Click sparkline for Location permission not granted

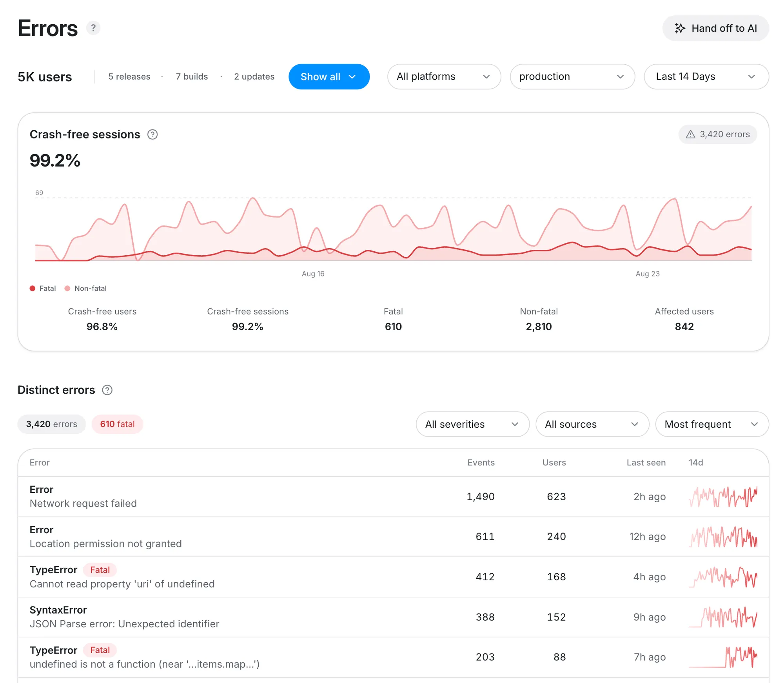click(x=723, y=537)
